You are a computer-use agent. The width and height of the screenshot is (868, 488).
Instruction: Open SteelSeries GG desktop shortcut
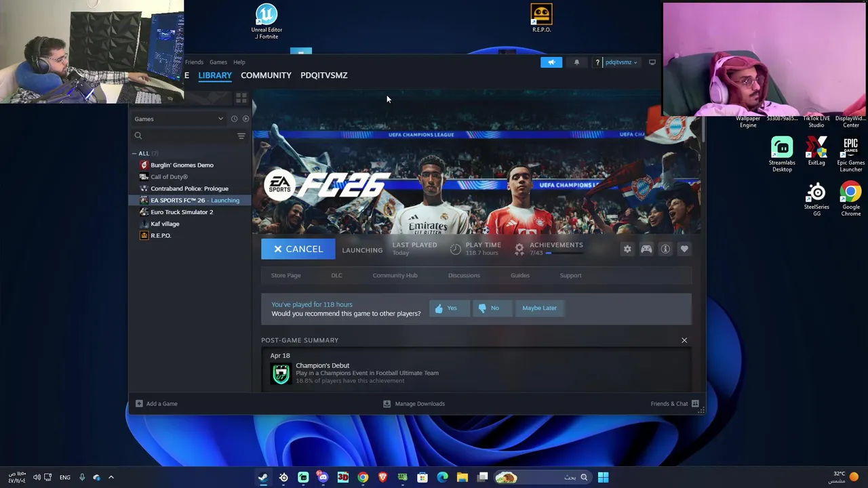coord(816,199)
